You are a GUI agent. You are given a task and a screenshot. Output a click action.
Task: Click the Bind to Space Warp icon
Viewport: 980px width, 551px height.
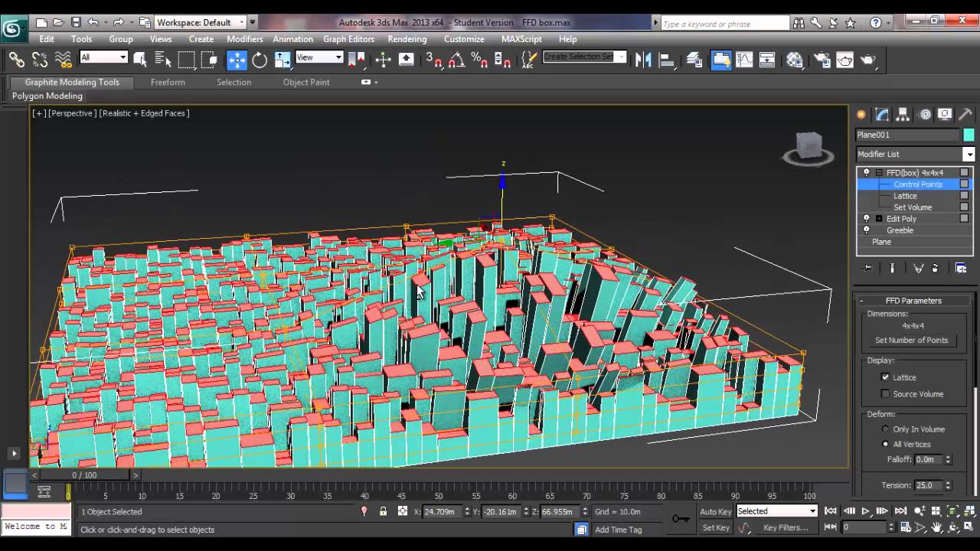[x=64, y=60]
